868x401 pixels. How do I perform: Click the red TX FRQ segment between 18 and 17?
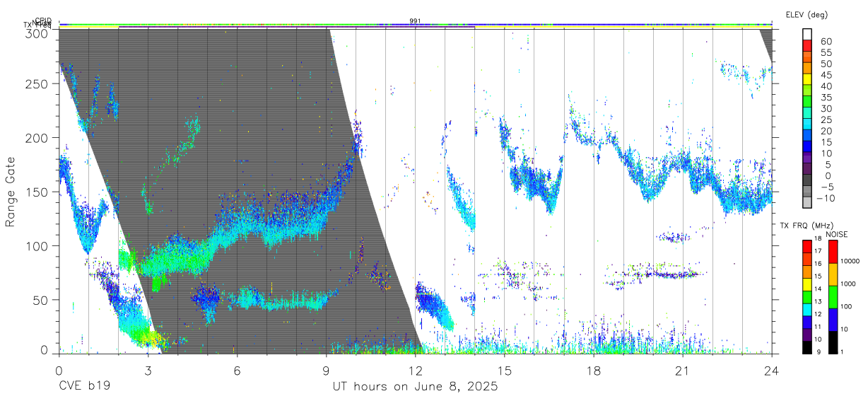click(807, 246)
